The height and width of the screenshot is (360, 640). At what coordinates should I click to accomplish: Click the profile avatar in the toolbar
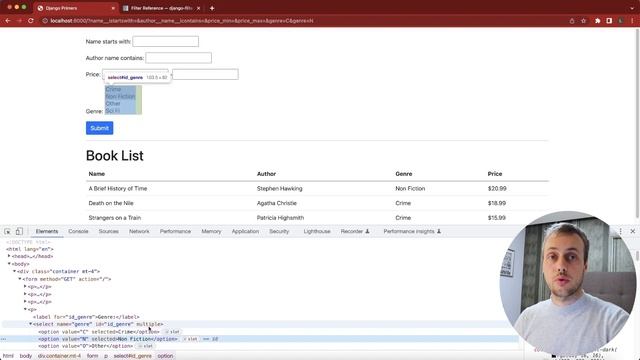(x=621, y=21)
